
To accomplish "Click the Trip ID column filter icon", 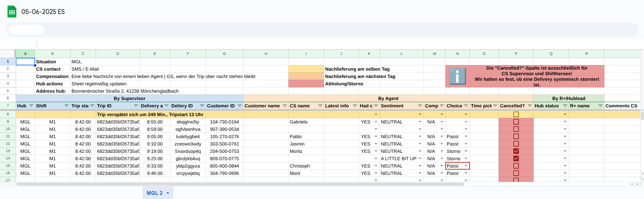I will (136, 106).
